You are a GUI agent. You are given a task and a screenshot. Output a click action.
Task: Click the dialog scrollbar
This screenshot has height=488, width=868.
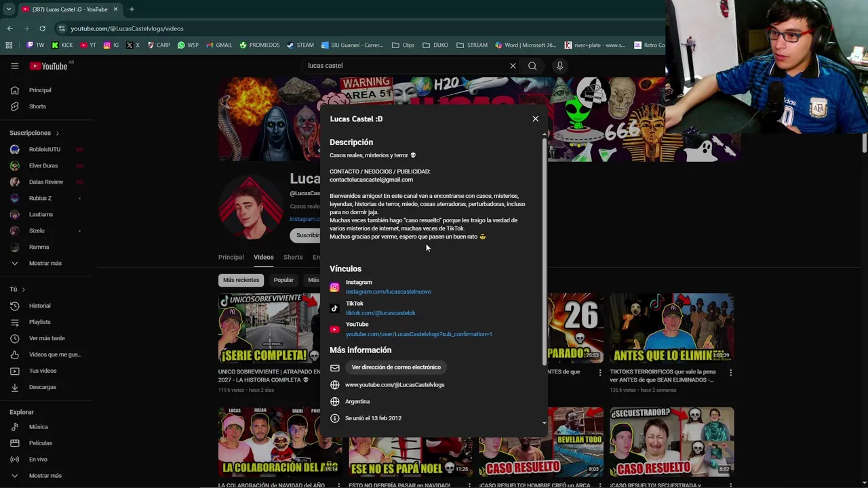[x=544, y=251]
